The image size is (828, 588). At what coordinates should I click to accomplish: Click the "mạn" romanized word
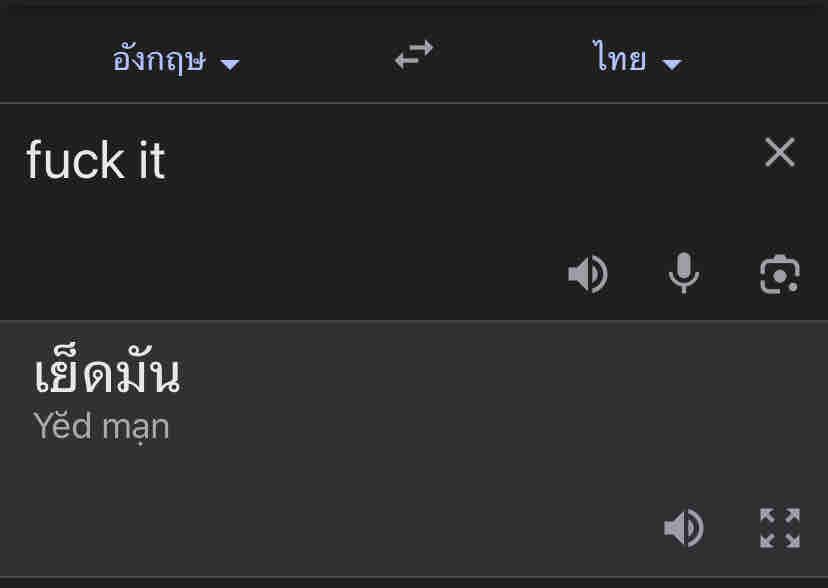[x=135, y=427]
